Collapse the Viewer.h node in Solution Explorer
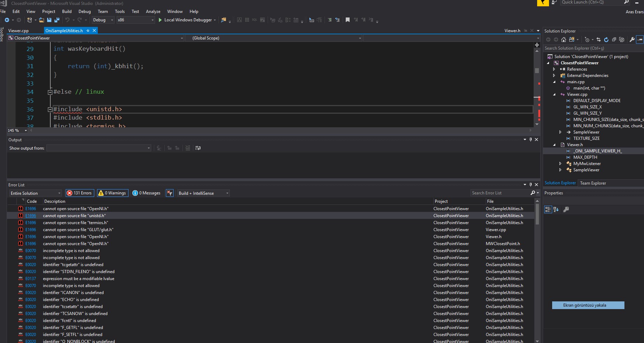This screenshot has width=644, height=343. [x=554, y=144]
